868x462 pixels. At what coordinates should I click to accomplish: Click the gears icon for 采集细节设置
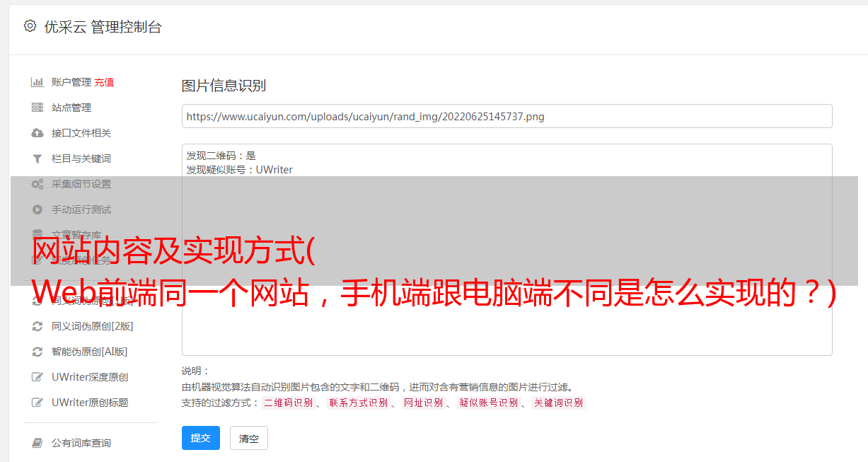coord(37,184)
